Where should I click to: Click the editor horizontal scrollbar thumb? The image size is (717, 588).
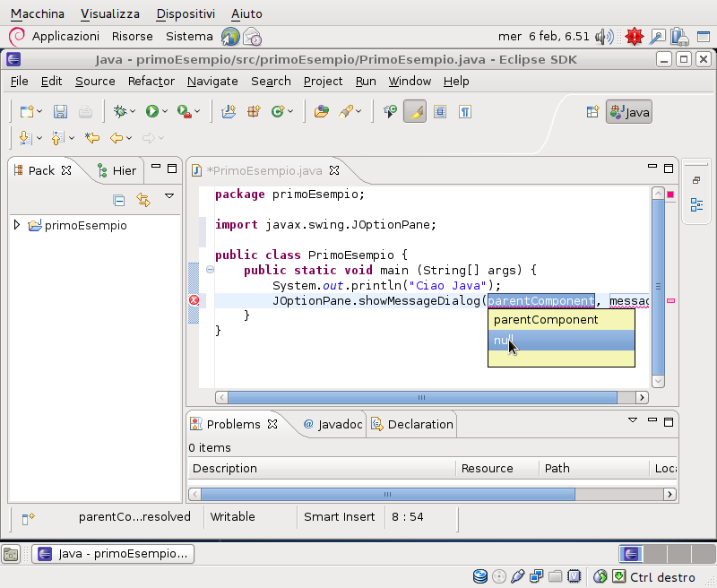(x=422, y=397)
